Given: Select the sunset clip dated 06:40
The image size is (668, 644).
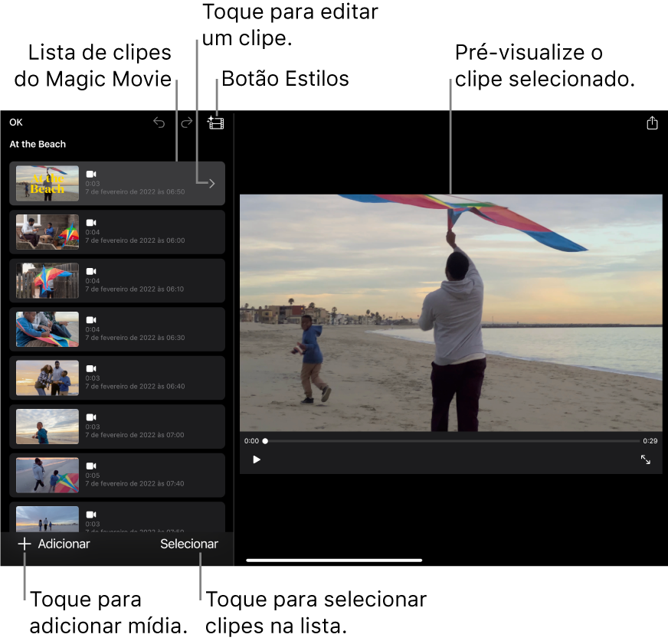Looking at the screenshot, I should 117,378.
